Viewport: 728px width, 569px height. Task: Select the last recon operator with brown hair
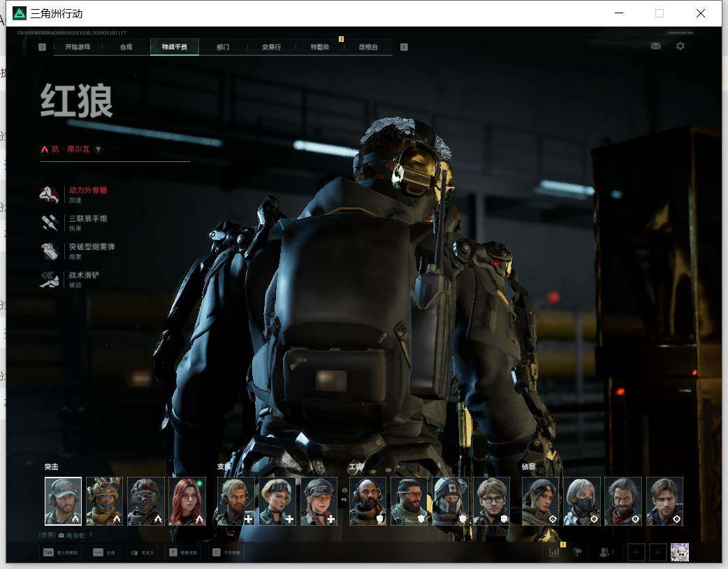pyautogui.click(x=664, y=501)
